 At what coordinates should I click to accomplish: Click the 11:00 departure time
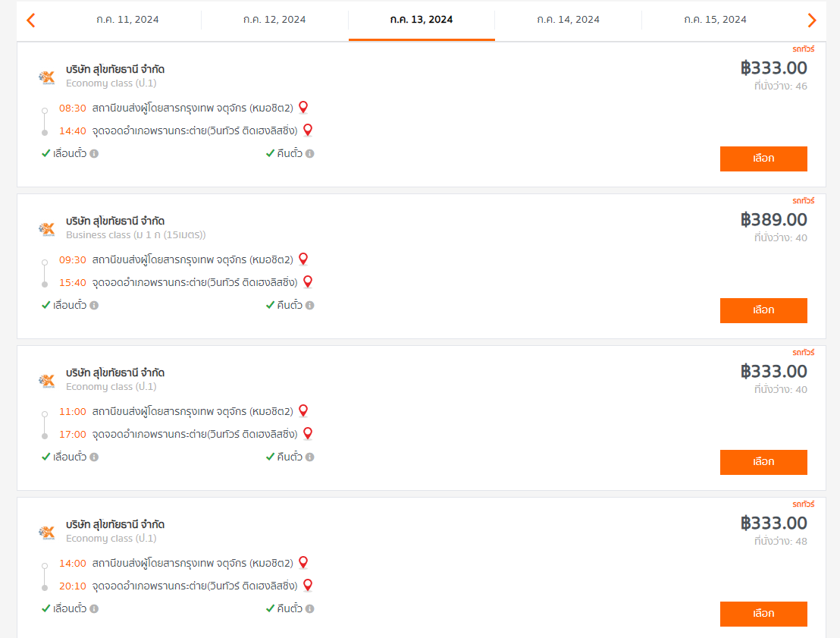tap(72, 412)
